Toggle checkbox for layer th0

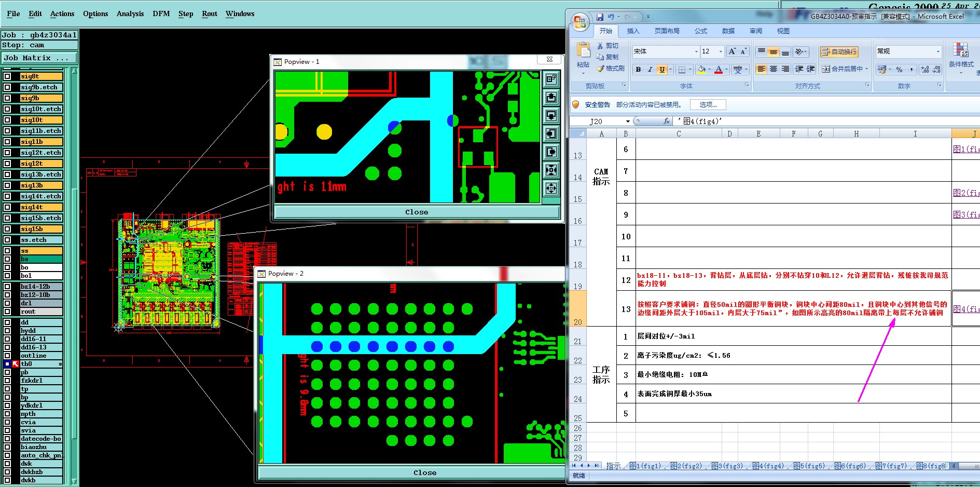pyautogui.click(x=7, y=364)
